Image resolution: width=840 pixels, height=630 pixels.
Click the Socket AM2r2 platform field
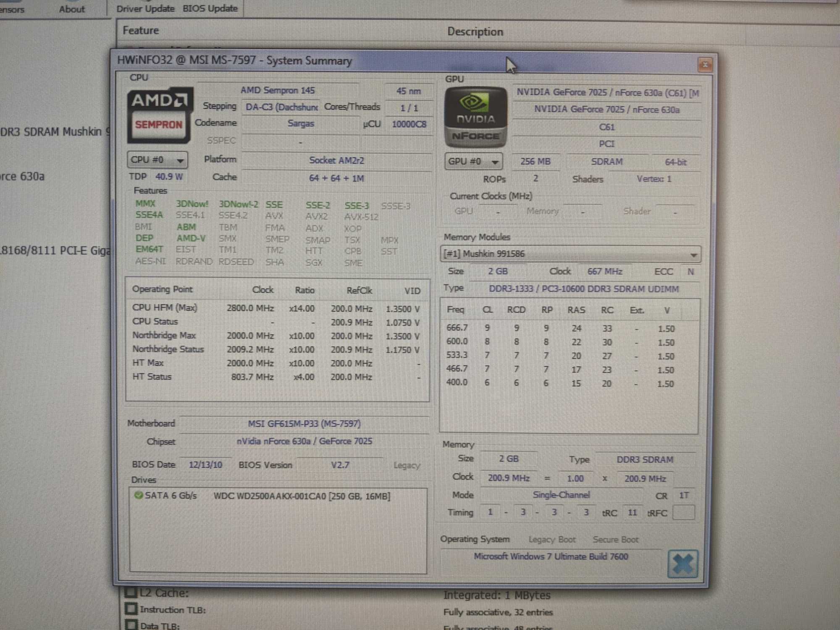tap(336, 160)
